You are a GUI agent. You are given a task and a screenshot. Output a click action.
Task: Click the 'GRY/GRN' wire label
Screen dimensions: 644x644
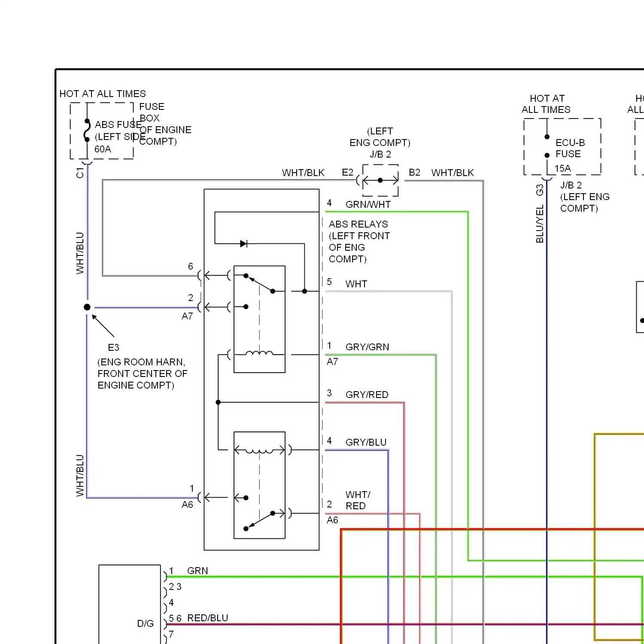coord(367,347)
